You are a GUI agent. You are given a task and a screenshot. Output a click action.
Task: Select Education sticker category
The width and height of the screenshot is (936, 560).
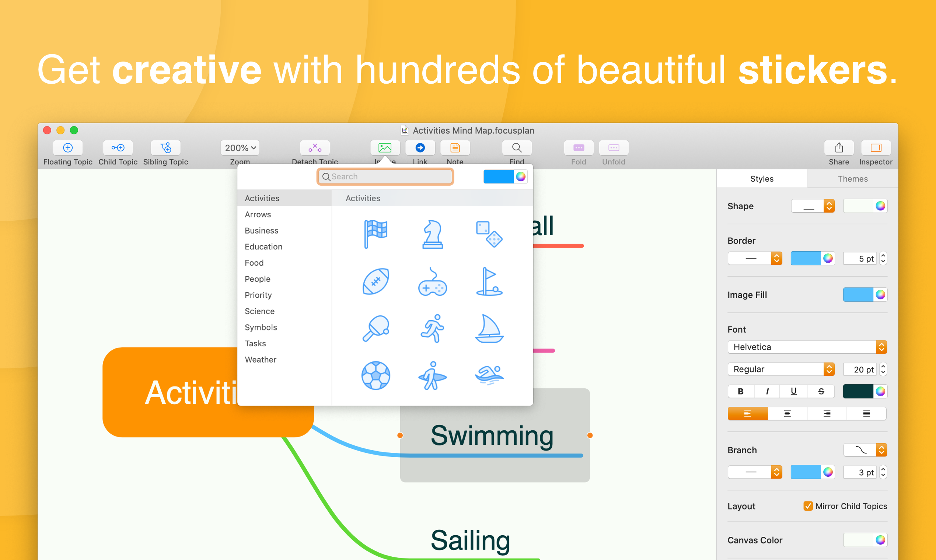click(x=284, y=247)
